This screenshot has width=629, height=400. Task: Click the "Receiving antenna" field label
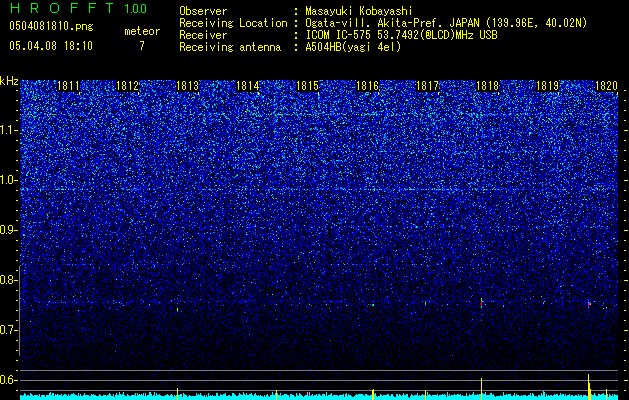tap(230, 47)
